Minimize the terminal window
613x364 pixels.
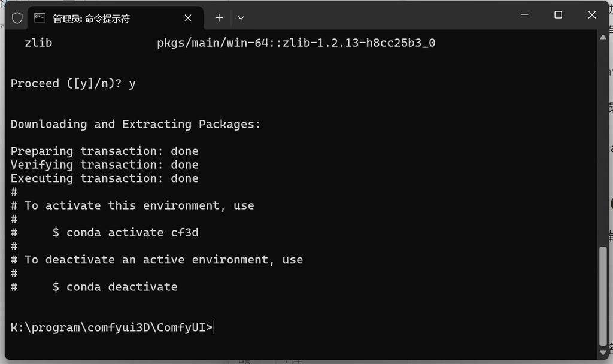(x=524, y=15)
